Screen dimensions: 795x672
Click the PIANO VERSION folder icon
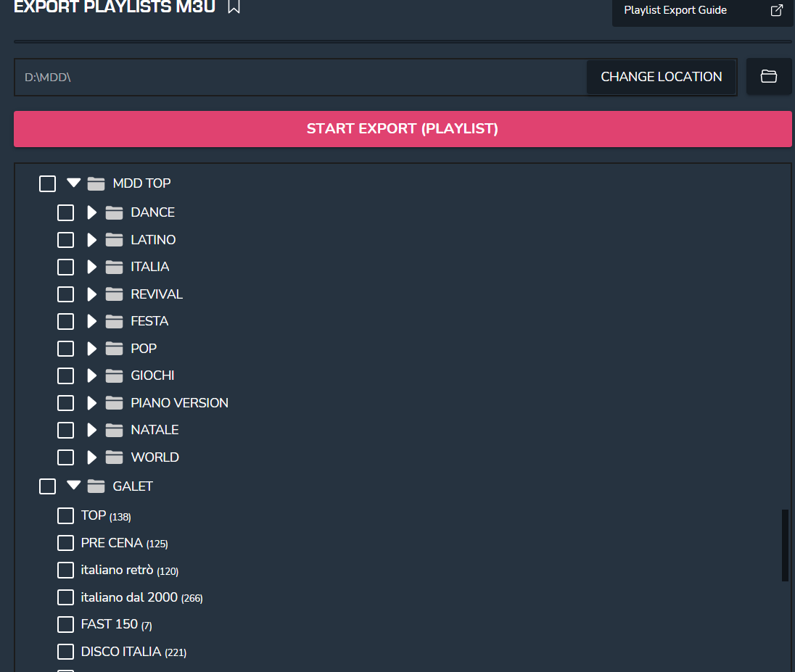coord(115,403)
